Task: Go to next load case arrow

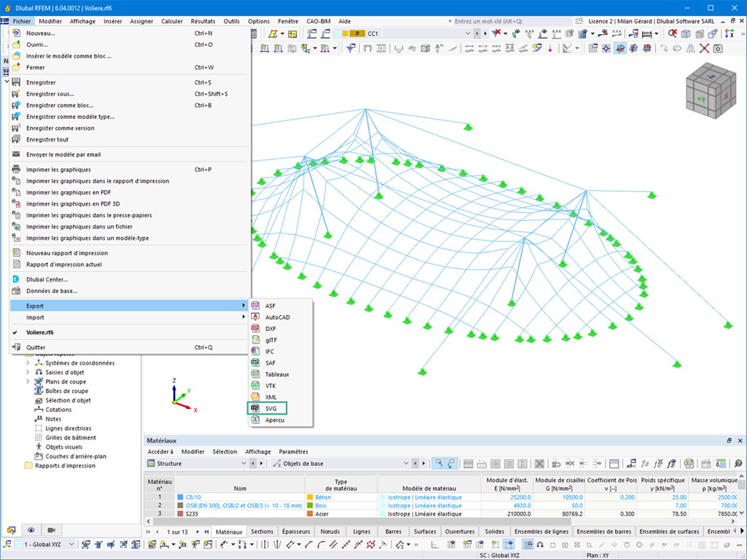Action: point(485,34)
